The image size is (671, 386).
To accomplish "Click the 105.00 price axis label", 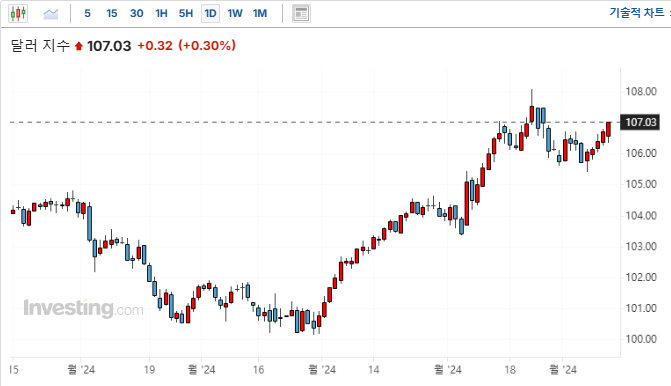I will pyautogui.click(x=641, y=184).
